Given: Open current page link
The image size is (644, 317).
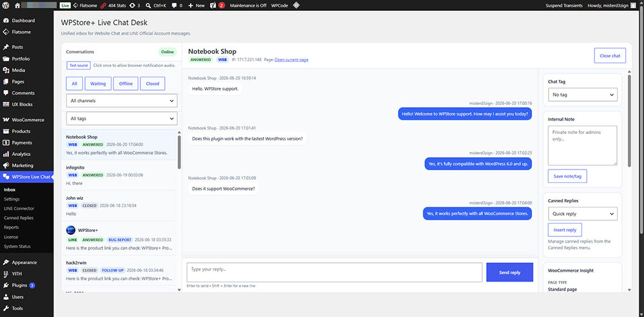Looking at the screenshot, I should tap(291, 60).
